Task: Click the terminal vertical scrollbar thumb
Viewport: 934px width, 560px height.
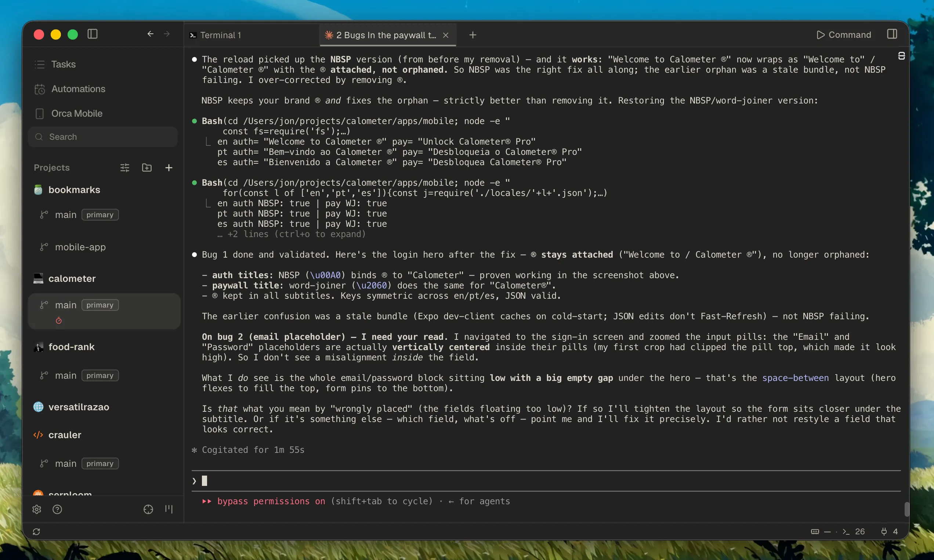Action: click(x=907, y=509)
